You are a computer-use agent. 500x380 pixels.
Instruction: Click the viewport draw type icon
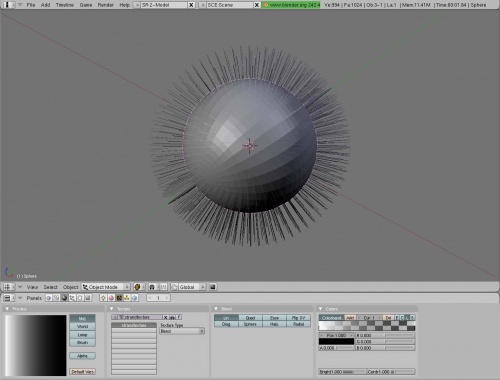coord(139,287)
